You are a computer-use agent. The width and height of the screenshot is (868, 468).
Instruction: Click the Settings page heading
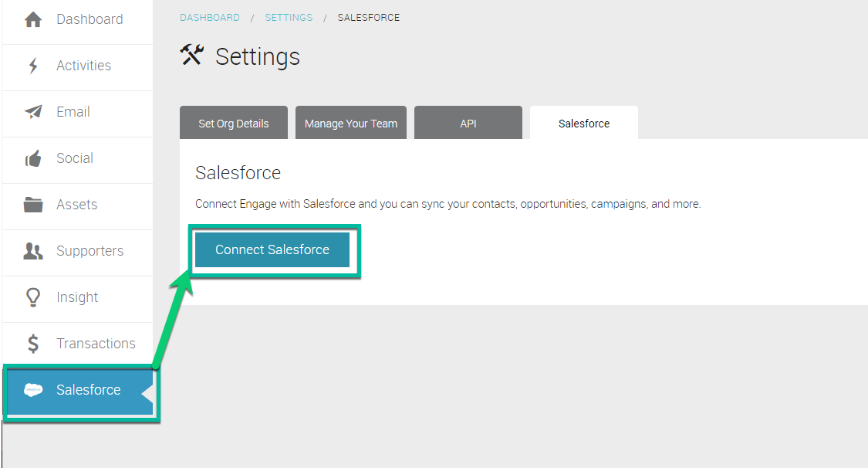(258, 56)
